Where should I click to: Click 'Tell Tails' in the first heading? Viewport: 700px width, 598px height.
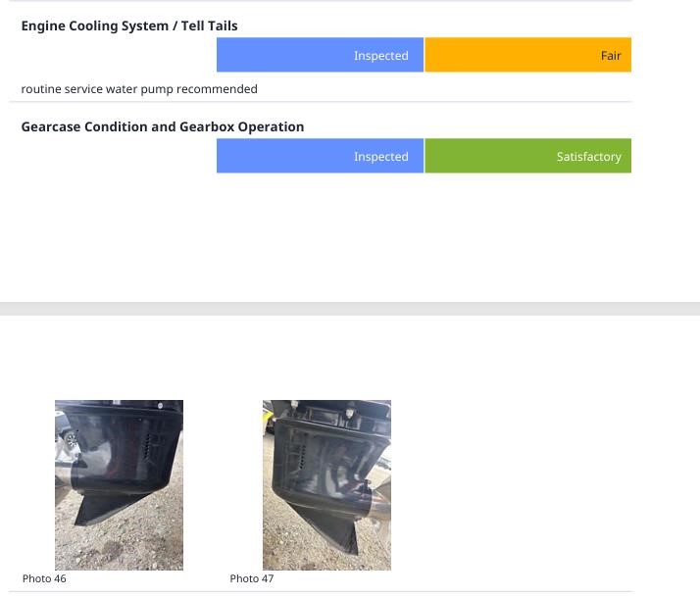click(210, 25)
